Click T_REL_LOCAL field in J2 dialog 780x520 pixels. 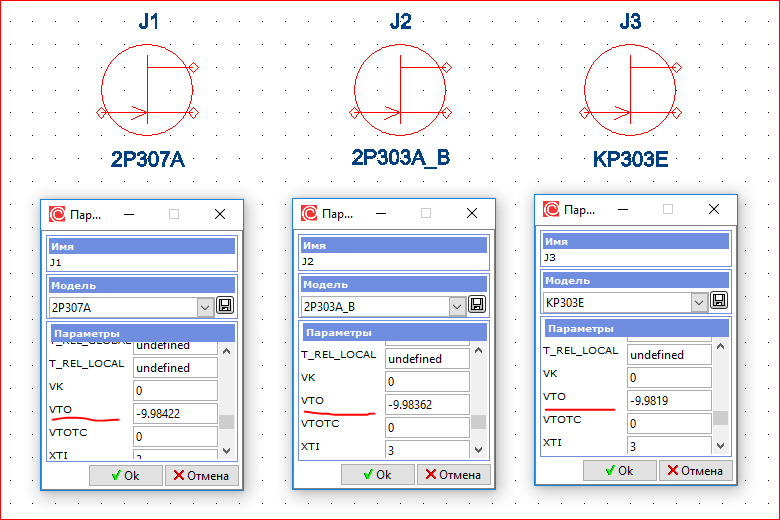point(427,359)
